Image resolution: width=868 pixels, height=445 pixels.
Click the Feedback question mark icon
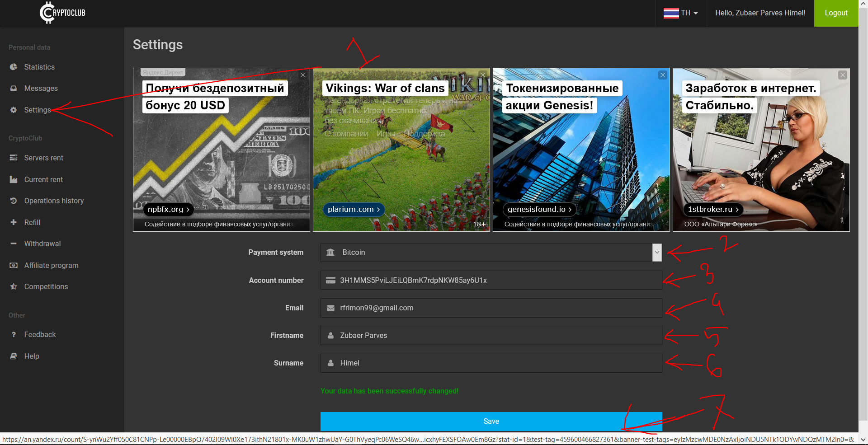[14, 334]
